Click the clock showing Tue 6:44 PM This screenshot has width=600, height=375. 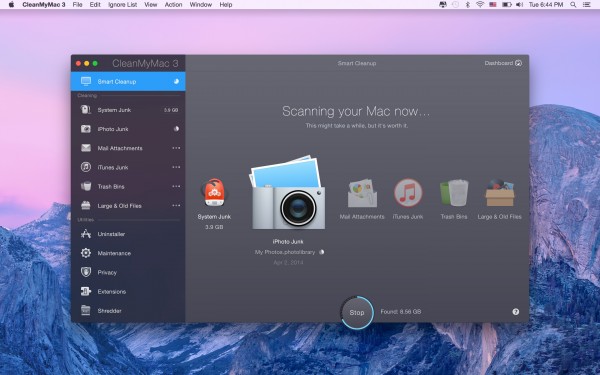[546, 5]
